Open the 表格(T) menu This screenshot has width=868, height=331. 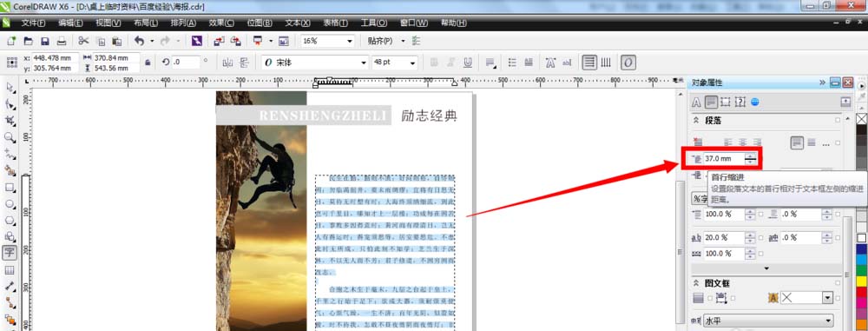(x=335, y=23)
